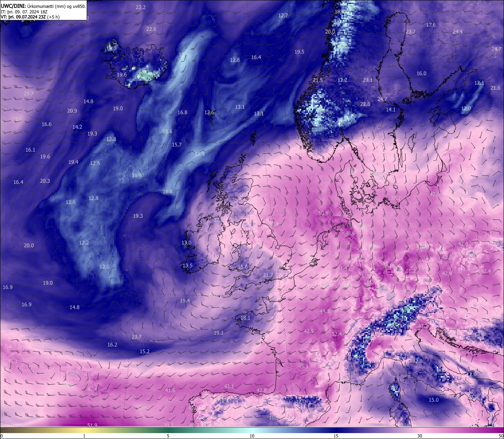
Task: Click the 13.0 value near Ireland
Action: (x=186, y=243)
